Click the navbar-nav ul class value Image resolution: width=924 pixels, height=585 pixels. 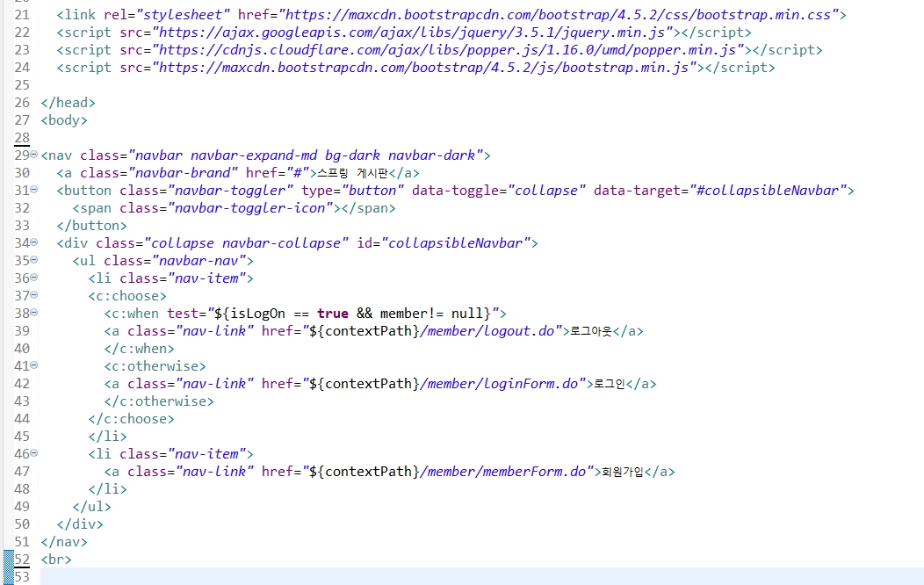point(199,261)
